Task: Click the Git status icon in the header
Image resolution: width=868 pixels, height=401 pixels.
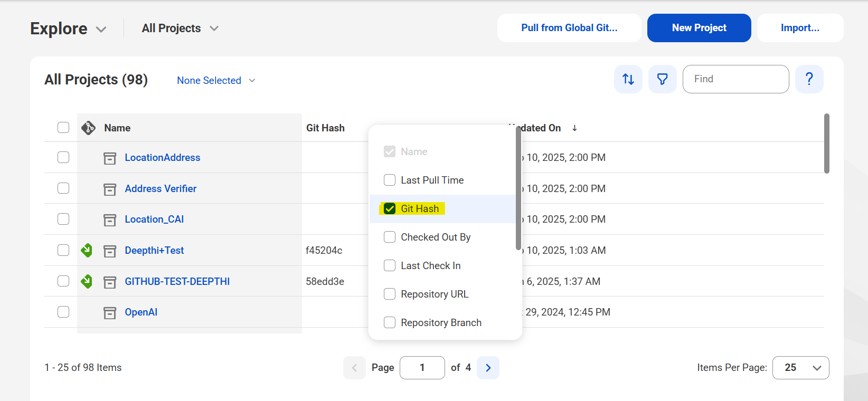Action: 88,128
